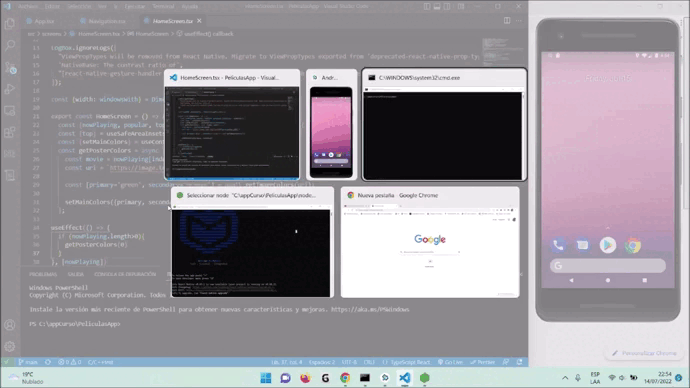Open the aka.ms/PSWindows link in terminal
The width and height of the screenshot is (690, 388).
click(x=370, y=310)
